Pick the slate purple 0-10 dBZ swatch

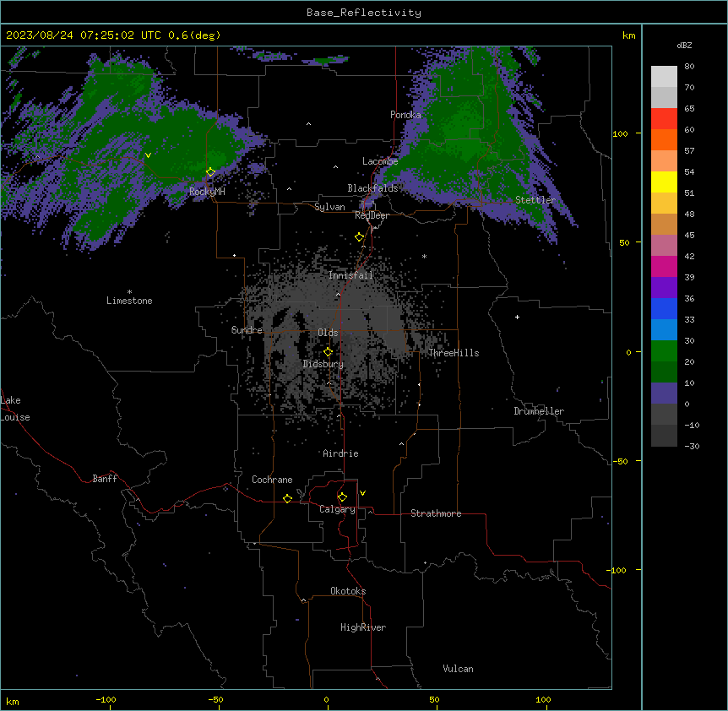pos(664,393)
